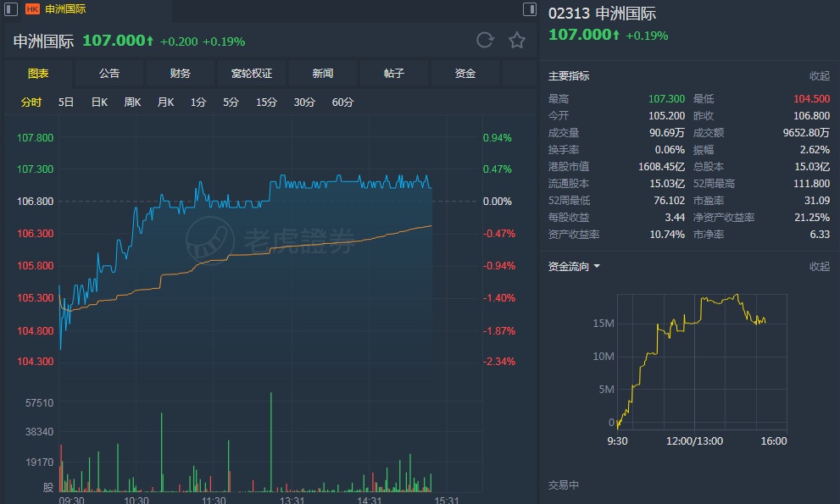Click the 振幅 value 2.62%
The image size is (840, 504).
pos(815,149)
